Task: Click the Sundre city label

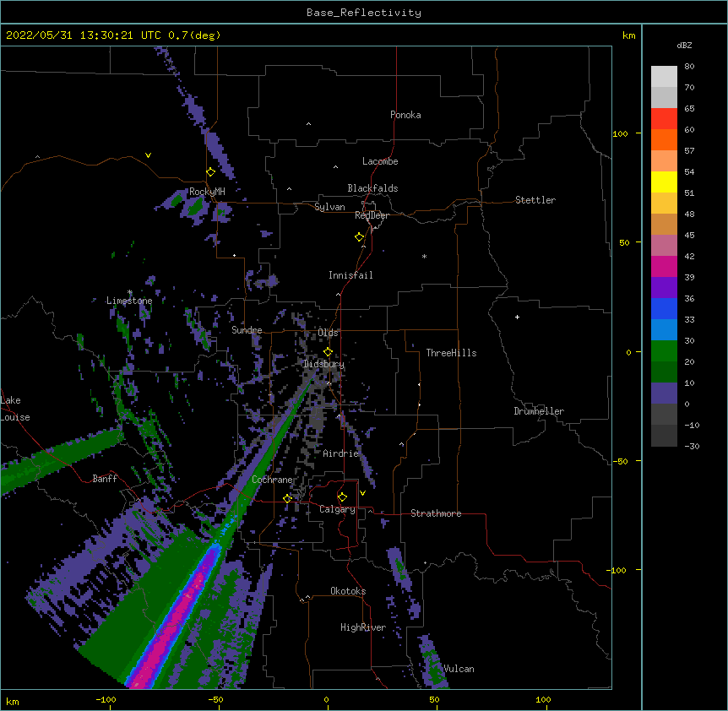Action: pos(247,330)
